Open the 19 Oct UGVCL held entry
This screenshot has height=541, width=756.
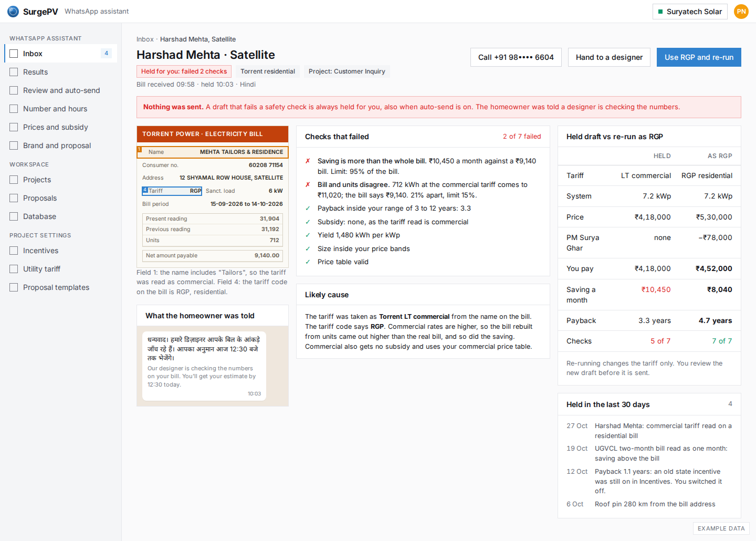click(x=649, y=453)
